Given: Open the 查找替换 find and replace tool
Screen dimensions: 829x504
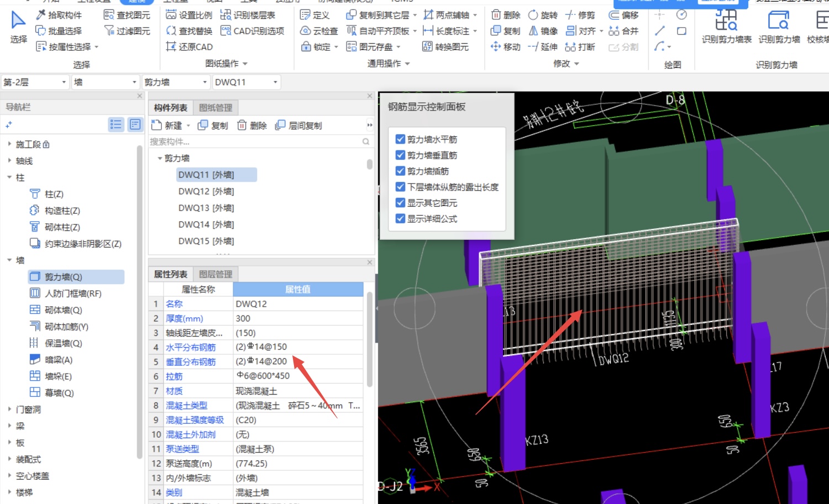Looking at the screenshot, I should click(x=189, y=31).
